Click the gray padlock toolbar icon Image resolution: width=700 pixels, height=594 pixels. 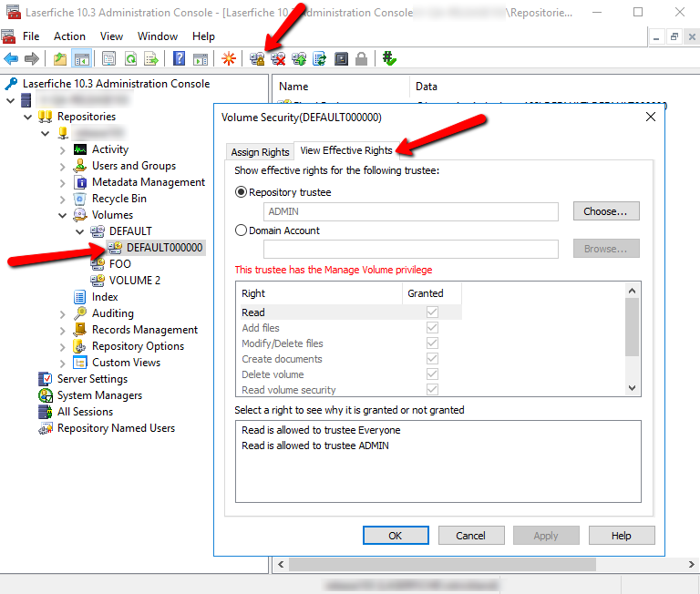[x=362, y=58]
